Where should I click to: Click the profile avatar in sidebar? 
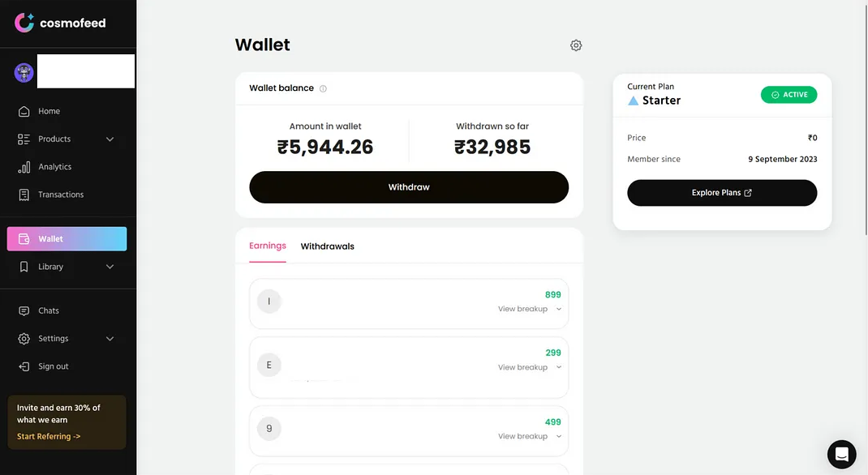pos(24,72)
